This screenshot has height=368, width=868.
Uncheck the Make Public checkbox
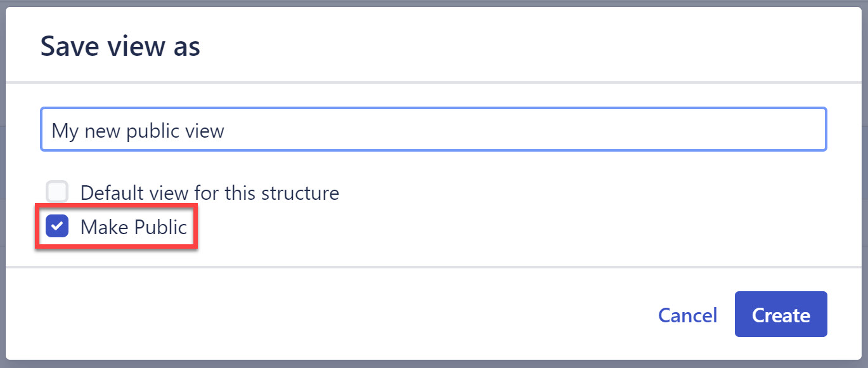[x=57, y=227]
